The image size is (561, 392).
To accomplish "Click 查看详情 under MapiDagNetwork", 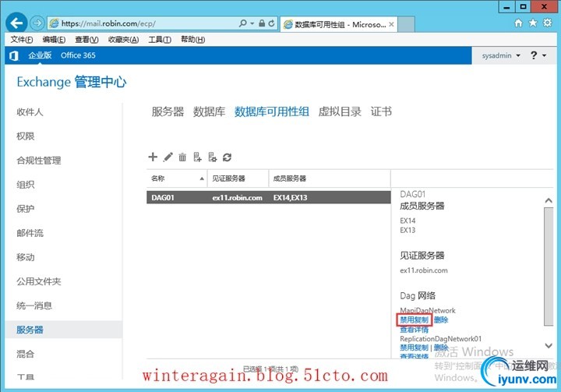I will [x=414, y=330].
